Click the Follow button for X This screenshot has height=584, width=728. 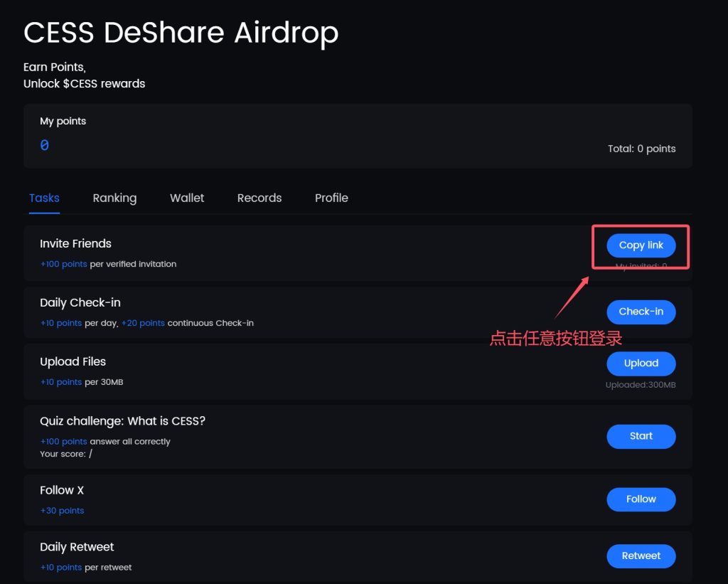641,499
